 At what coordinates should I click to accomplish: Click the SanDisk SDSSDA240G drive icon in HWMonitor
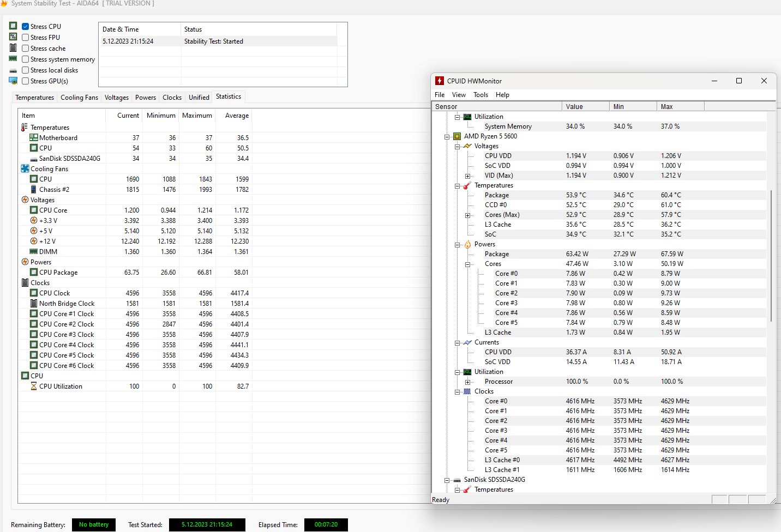point(457,480)
